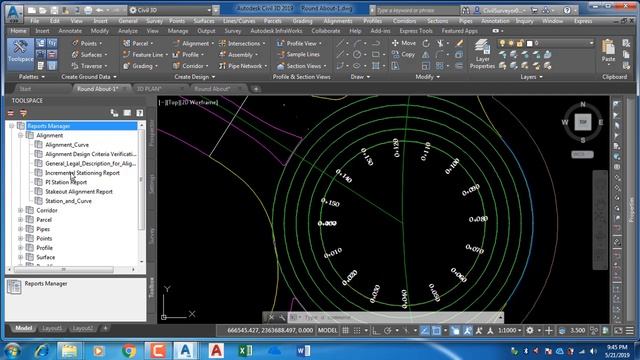640x360 pixels.
Task: Switch to the 3D PLAN drawing tab
Action: [x=149, y=89]
